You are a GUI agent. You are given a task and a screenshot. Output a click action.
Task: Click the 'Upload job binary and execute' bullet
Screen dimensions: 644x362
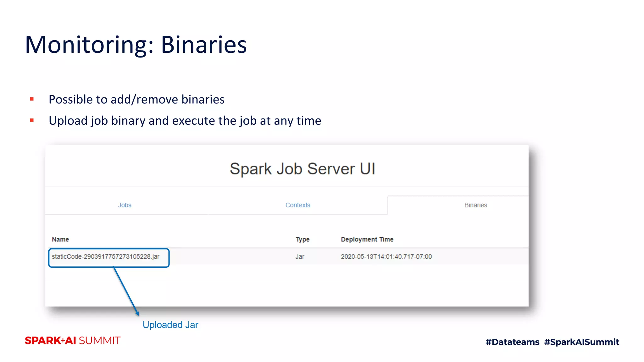tap(185, 121)
